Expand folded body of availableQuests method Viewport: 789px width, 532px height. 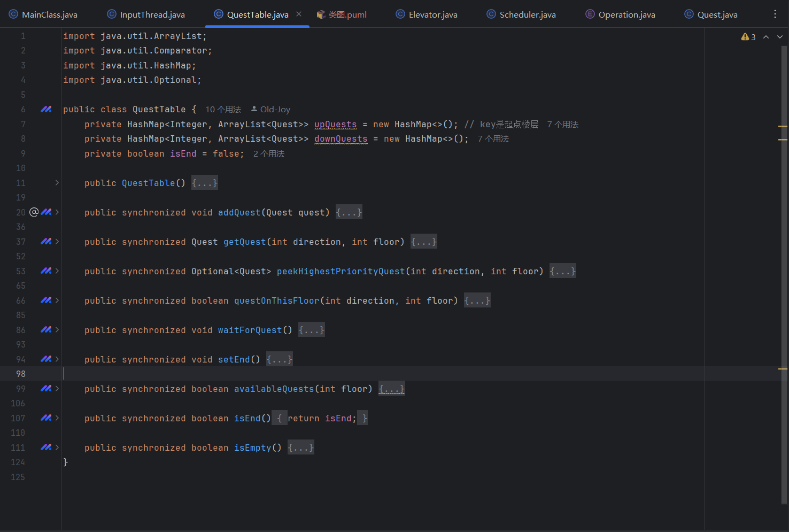(x=391, y=389)
